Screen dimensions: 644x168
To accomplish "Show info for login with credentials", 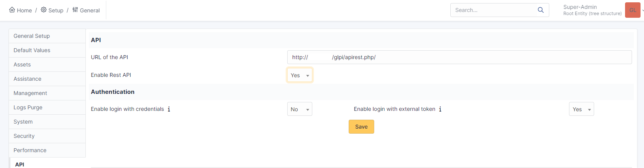I will pos(169,109).
